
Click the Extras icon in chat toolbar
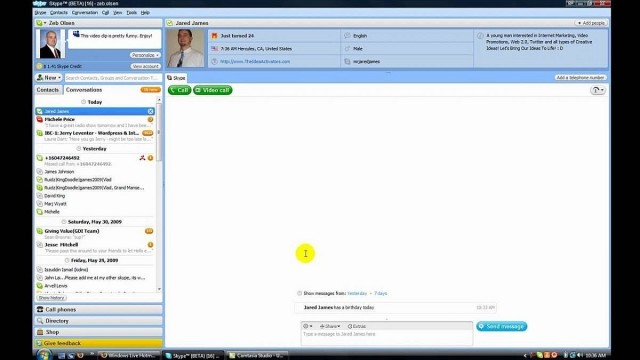350,326
